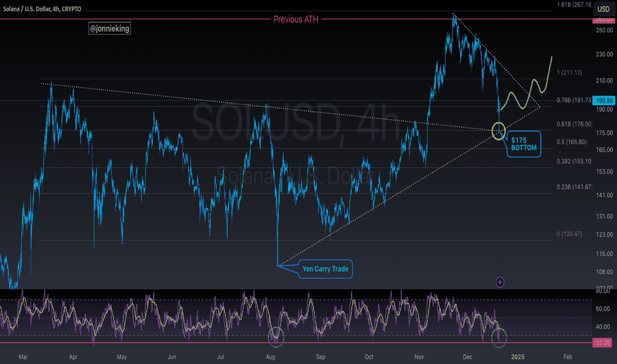Viewport: 617px width, 364px height.
Task: Click the Fib label '1.618 (267.16)'
Action: (574, 5)
